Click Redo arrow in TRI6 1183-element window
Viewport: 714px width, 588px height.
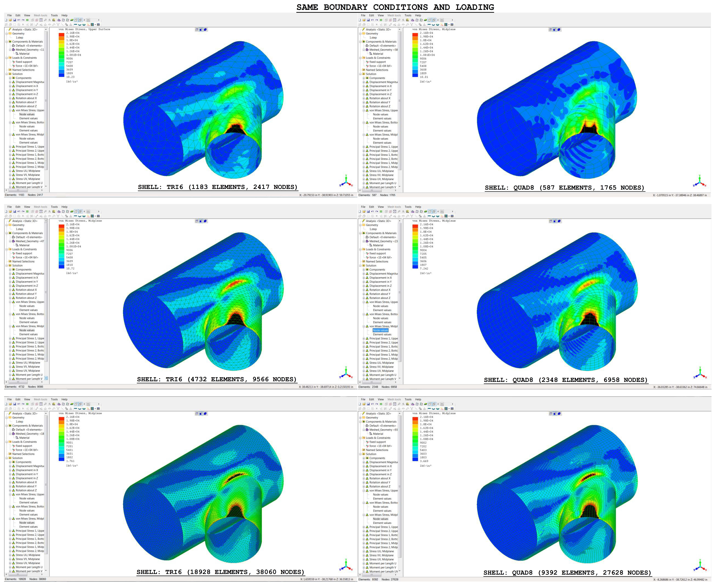click(x=23, y=20)
